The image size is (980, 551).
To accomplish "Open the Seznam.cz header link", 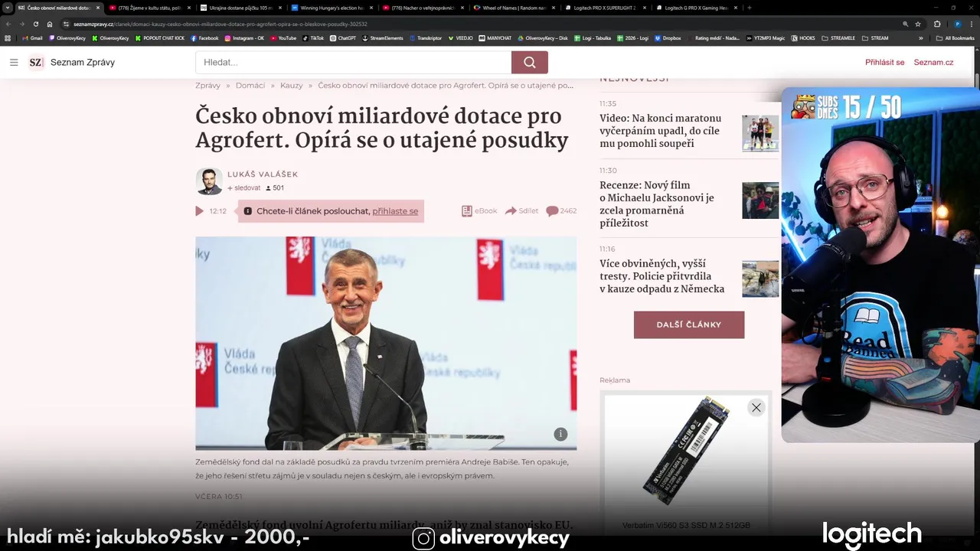I will click(x=933, y=62).
